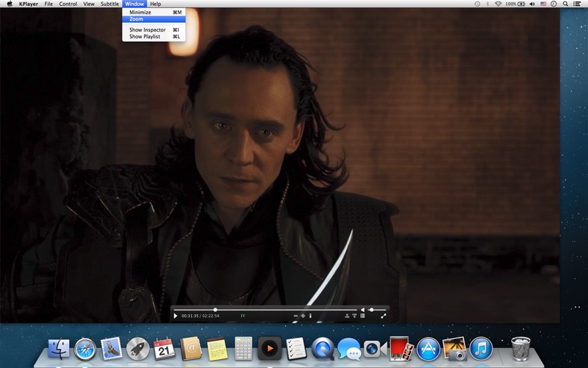This screenshot has height=368, width=588.
Task: Click the 00:31:35 / 02:22:54 time display
Action: click(200, 316)
